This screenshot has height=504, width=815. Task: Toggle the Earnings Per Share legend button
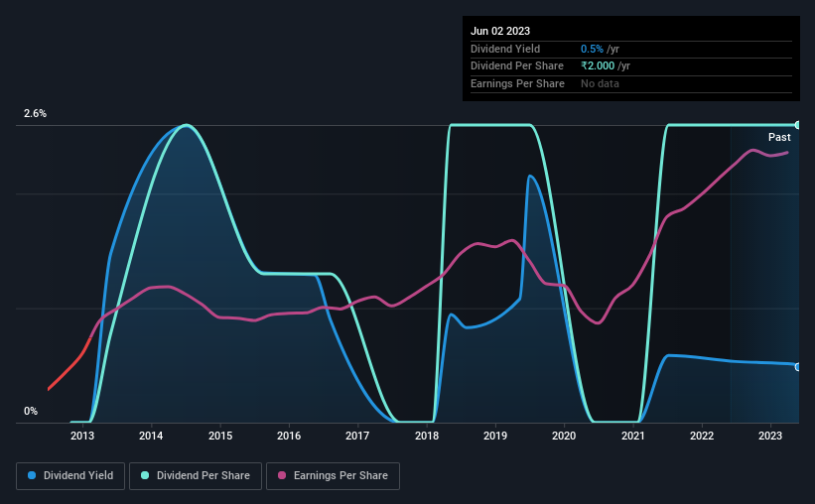pyautogui.click(x=333, y=476)
